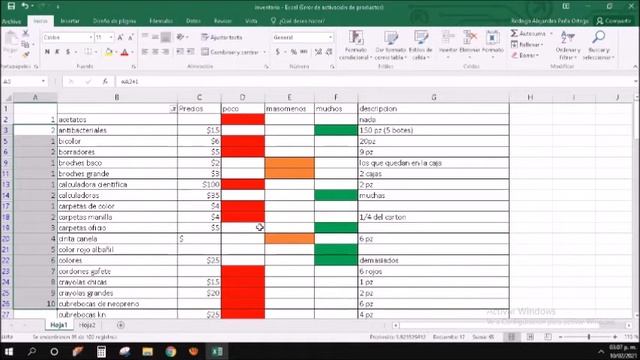This screenshot has height=360, width=640.
Task: Open Windows Start menu
Action: coord(9,351)
